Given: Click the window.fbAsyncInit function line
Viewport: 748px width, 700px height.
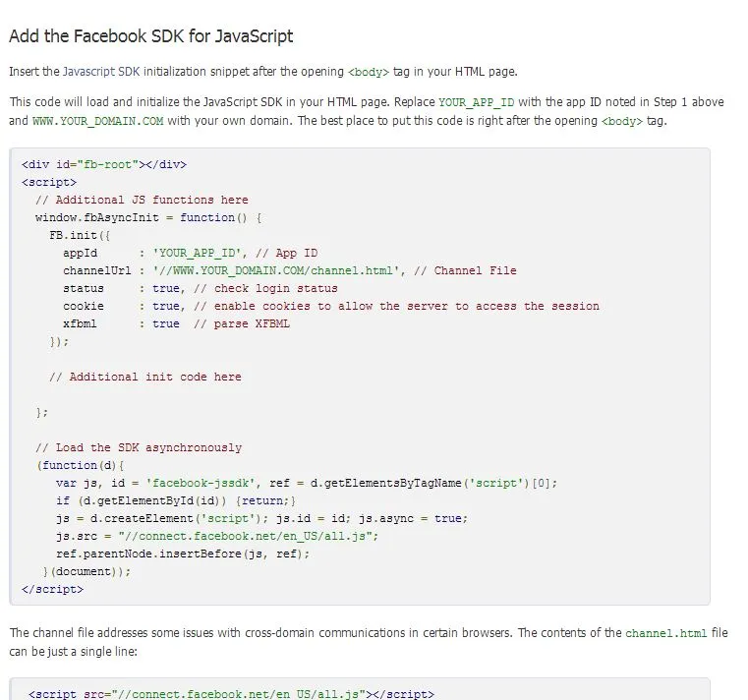Looking at the screenshot, I should pos(148,217).
